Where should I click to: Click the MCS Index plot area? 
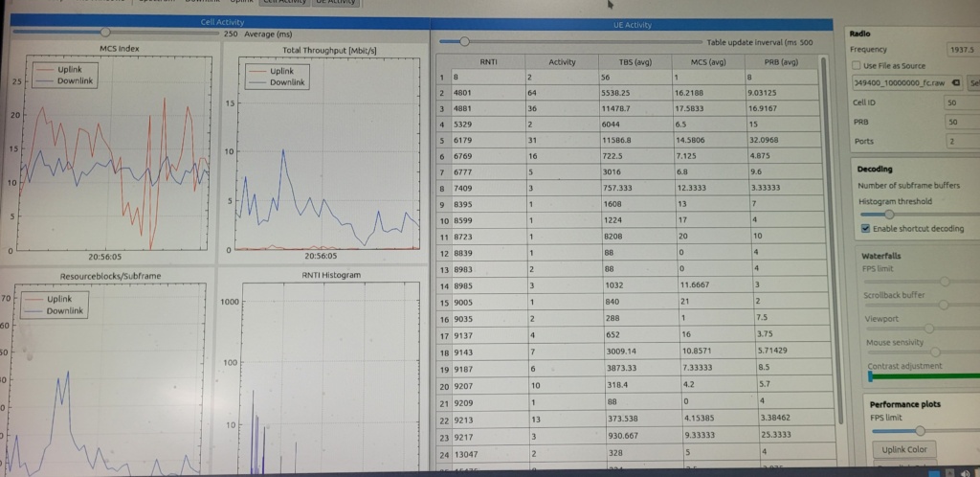point(113,153)
